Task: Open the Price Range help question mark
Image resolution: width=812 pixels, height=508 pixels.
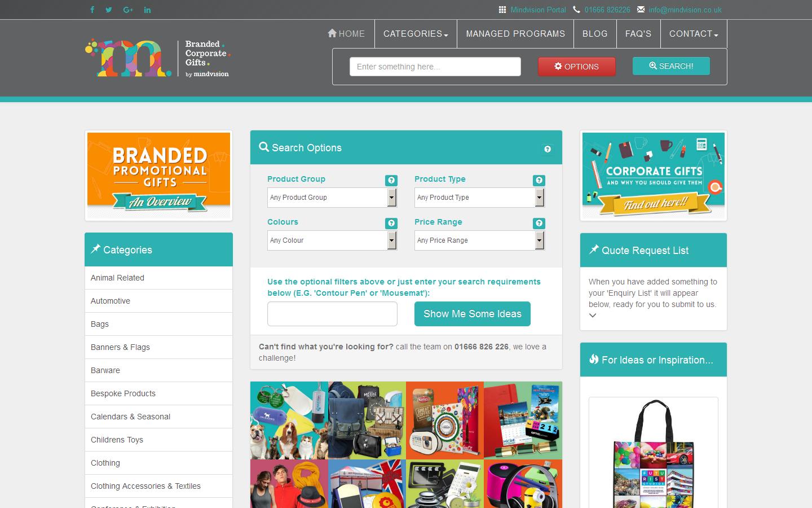Action: click(539, 223)
